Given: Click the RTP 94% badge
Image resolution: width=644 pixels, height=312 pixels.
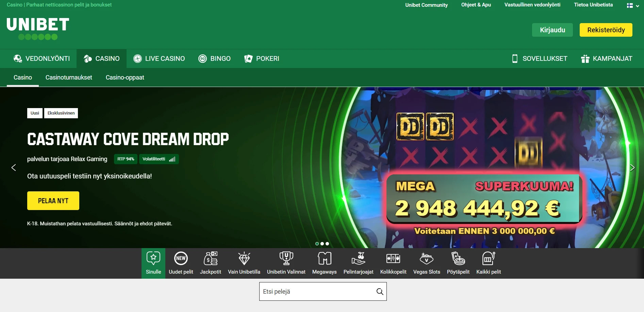Looking at the screenshot, I should pos(126,159).
